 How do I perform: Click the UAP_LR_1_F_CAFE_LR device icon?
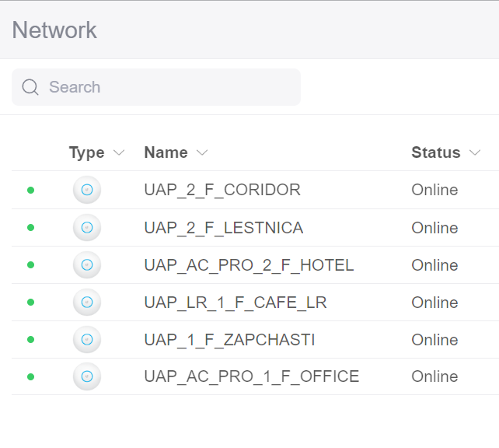tap(87, 303)
